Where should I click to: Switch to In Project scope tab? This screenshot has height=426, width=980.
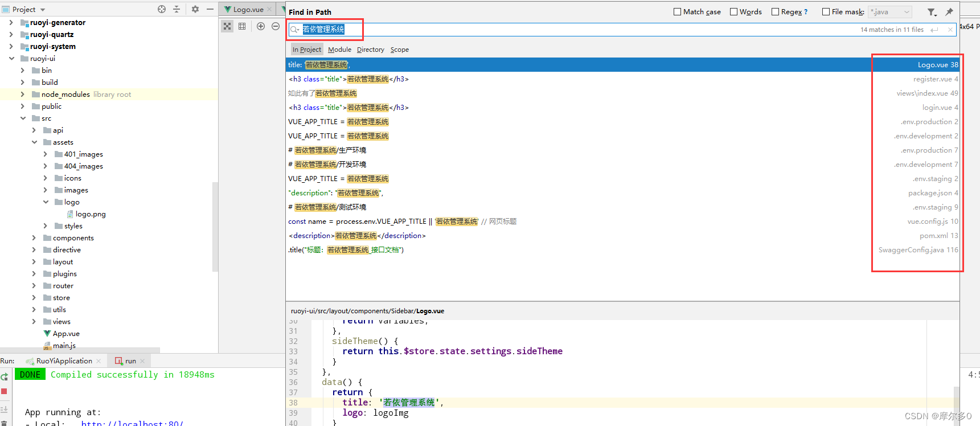tap(306, 50)
